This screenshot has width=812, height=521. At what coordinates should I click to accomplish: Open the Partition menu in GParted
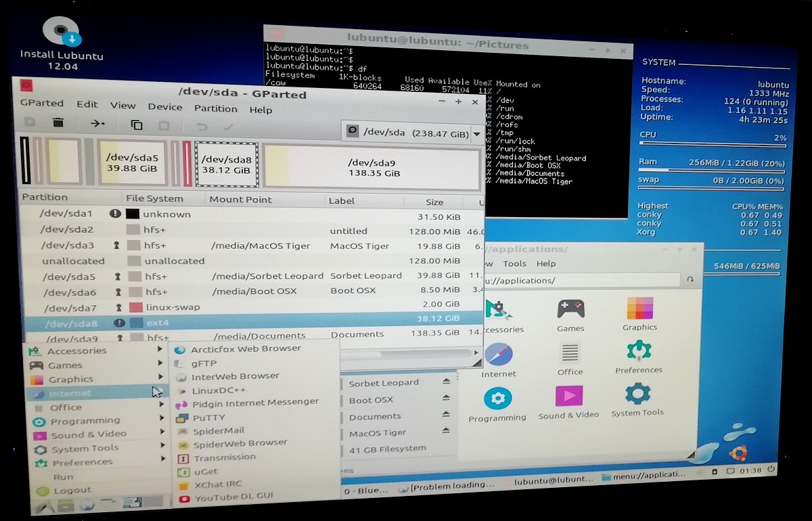pos(216,108)
